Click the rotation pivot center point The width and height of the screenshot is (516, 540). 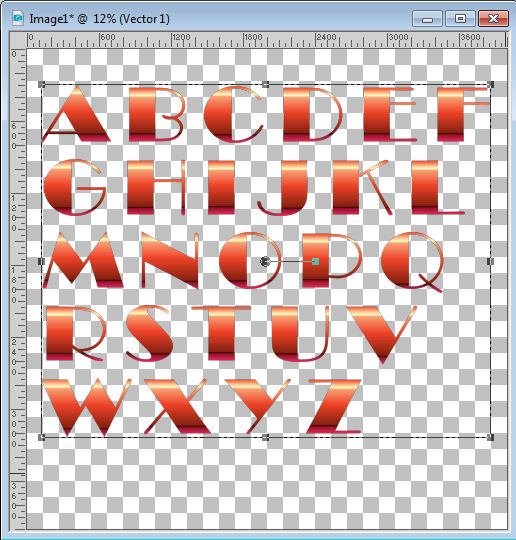pos(265,261)
